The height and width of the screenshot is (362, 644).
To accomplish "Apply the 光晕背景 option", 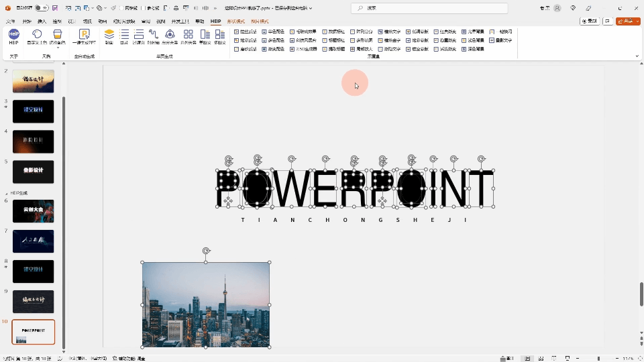I will pos(473,32).
